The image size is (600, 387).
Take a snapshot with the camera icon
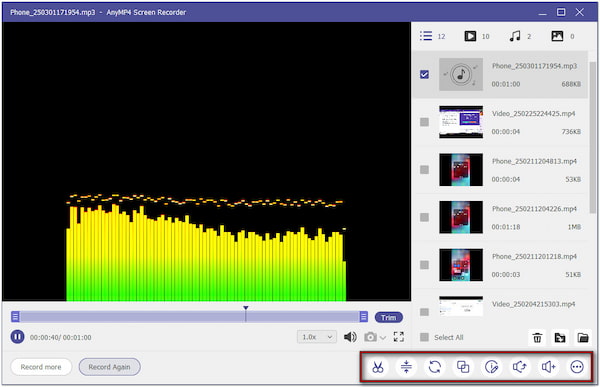[370, 337]
